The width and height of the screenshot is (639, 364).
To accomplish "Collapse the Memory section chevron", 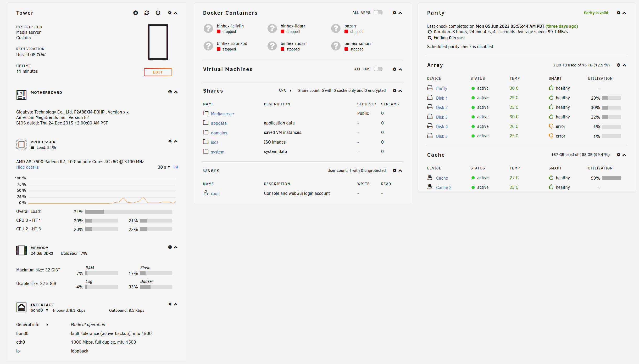I will coord(176,247).
